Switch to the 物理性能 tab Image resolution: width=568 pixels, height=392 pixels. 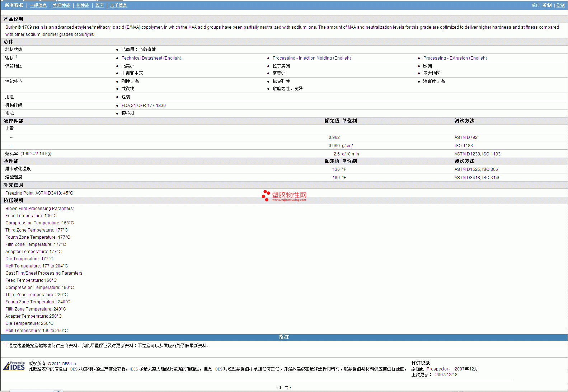61,5
